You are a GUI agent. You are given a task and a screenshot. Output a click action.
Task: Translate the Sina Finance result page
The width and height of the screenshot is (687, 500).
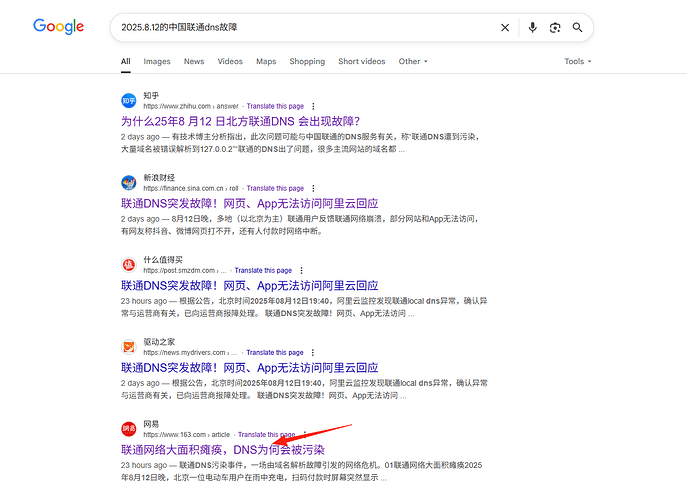coord(275,188)
